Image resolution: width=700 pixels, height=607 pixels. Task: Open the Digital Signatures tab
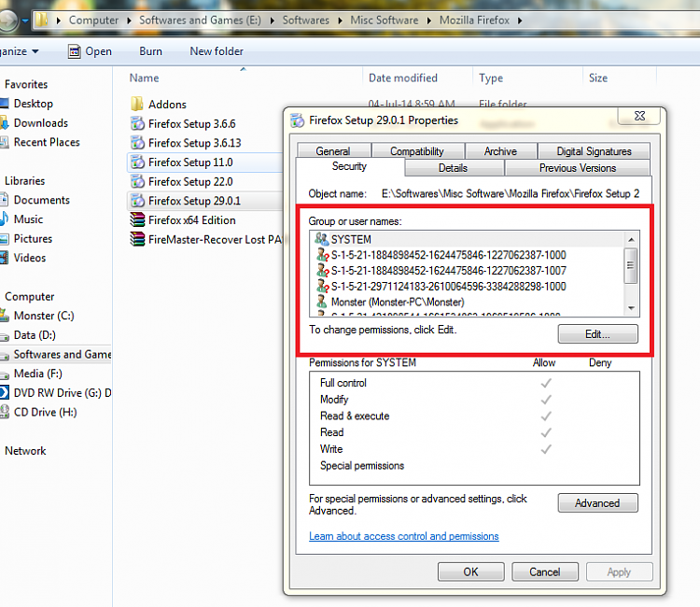click(594, 151)
